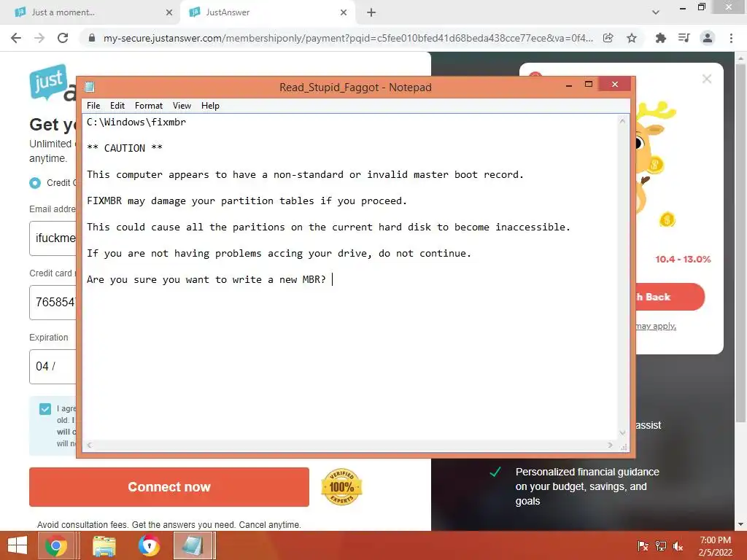Open the Help menu in Notepad
Viewport: 747px width, 560px height.
tap(210, 106)
